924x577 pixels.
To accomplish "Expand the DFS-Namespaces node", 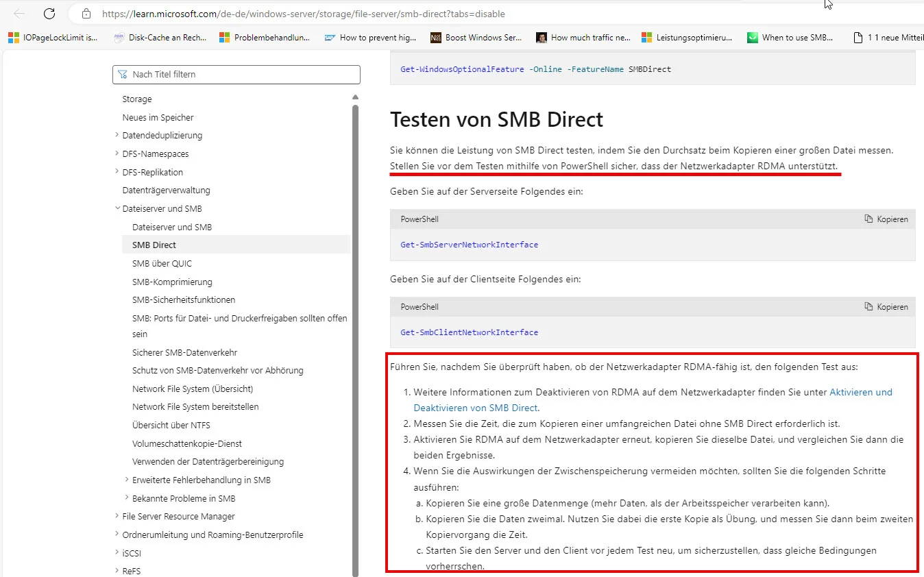I will [x=117, y=154].
